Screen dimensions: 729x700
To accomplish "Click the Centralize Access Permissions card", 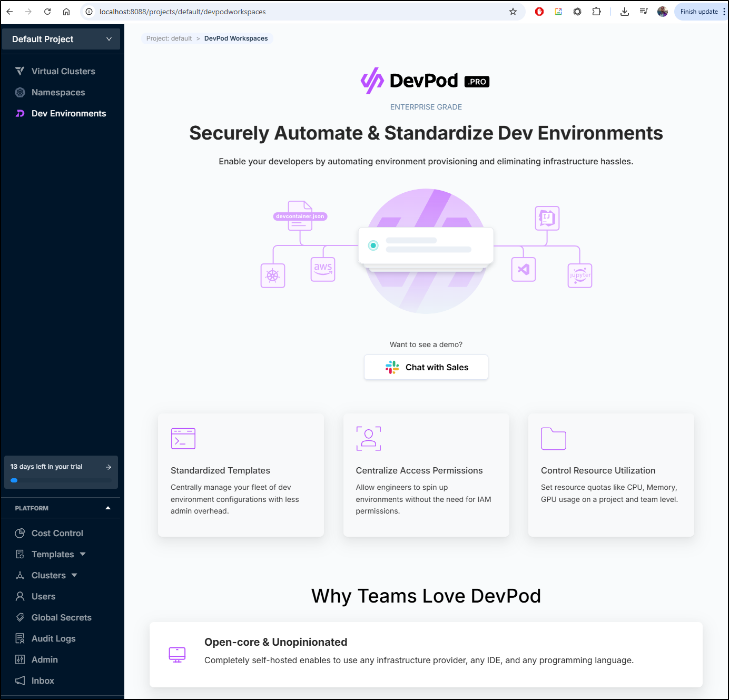I will (426, 475).
